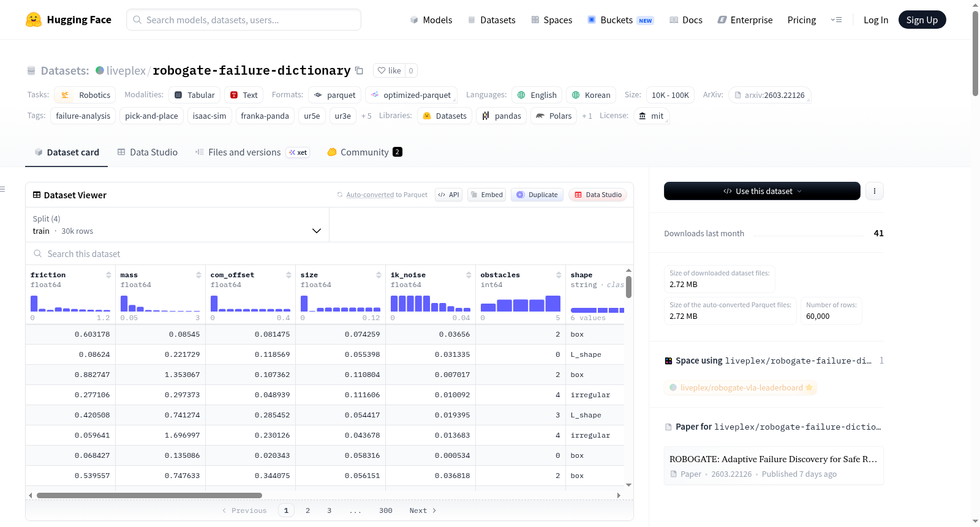Image resolution: width=980 pixels, height=527 pixels.
Task: Jump to page 300 of the table
Action: pos(386,510)
